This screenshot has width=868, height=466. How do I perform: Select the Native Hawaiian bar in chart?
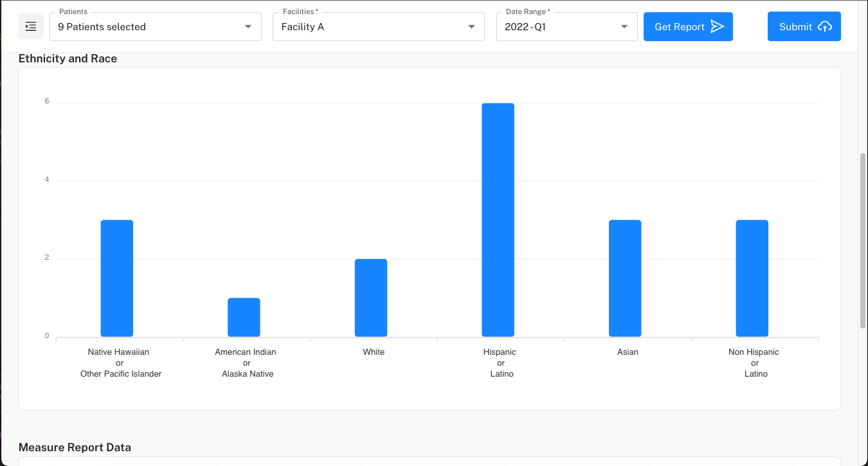117,278
